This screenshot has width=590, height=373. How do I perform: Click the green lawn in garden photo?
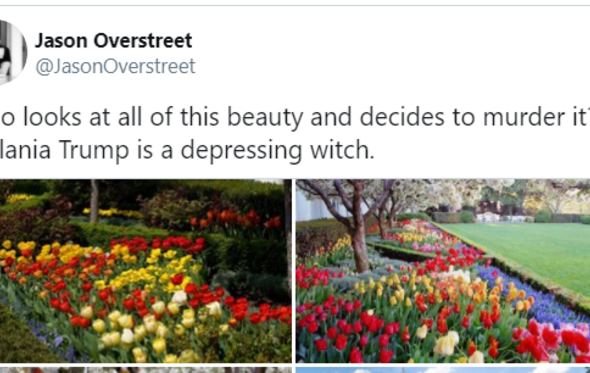coord(527,250)
